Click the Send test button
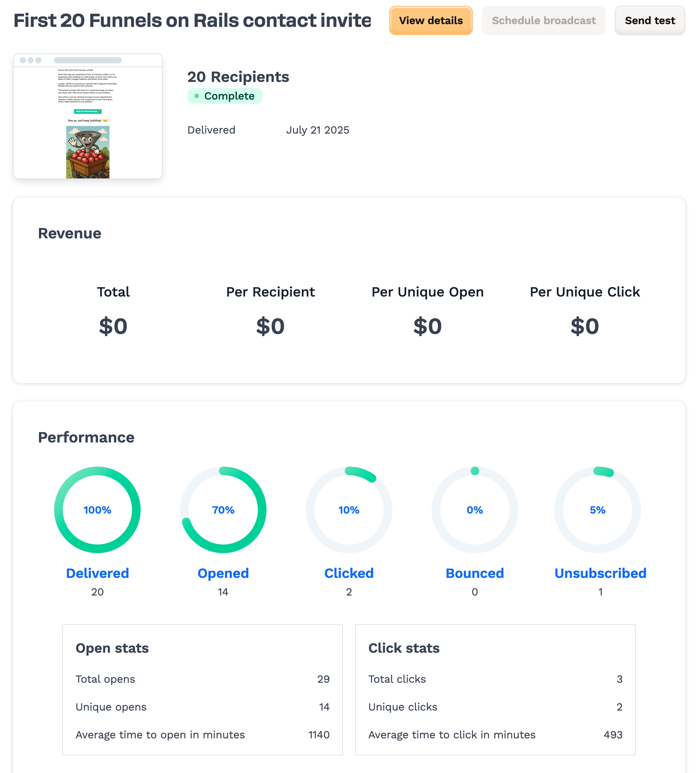This screenshot has width=700, height=773. tap(649, 20)
